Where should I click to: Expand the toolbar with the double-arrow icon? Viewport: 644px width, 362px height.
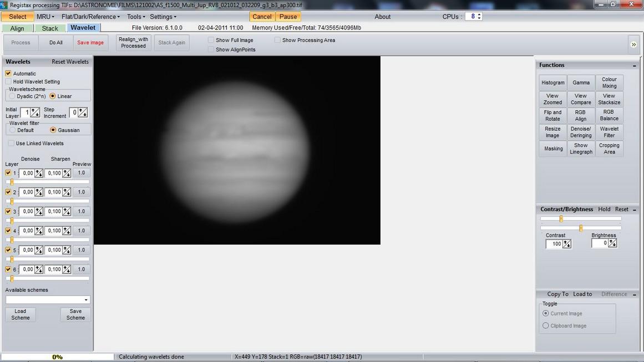click(633, 44)
